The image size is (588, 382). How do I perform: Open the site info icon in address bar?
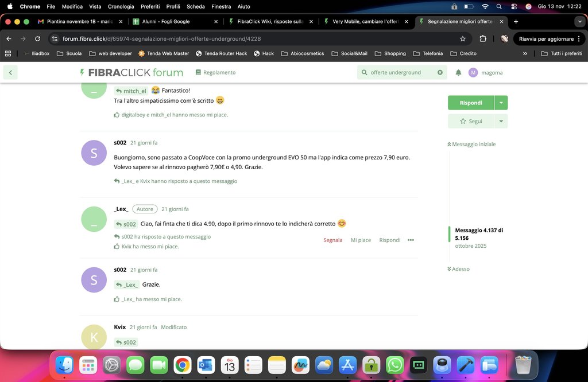55,38
